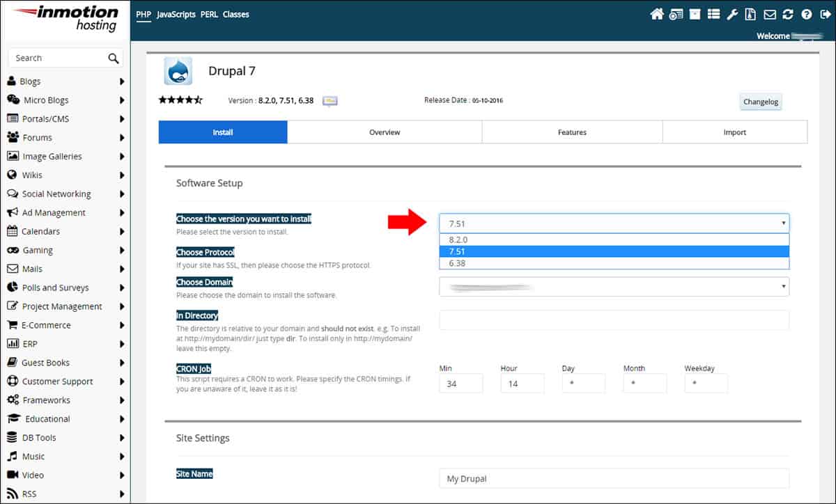Image resolution: width=836 pixels, height=504 pixels.
Task: Select the Classes menu
Action: pos(236,14)
